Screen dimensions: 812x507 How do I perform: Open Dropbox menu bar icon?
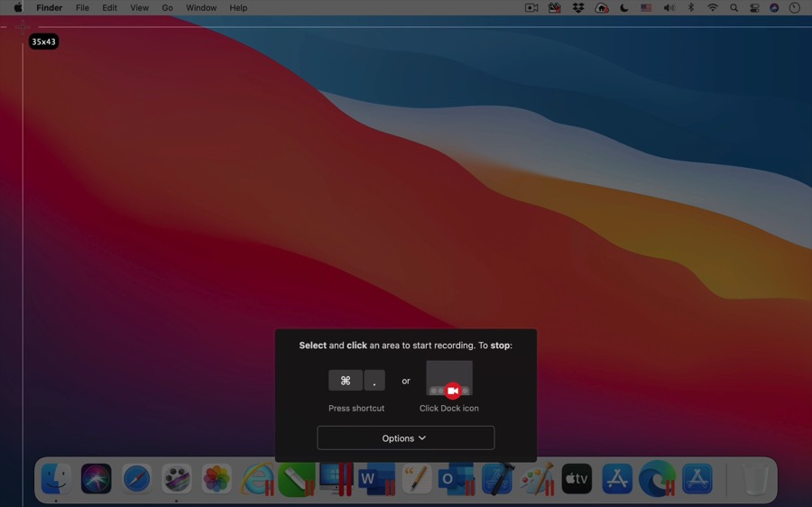coord(578,8)
